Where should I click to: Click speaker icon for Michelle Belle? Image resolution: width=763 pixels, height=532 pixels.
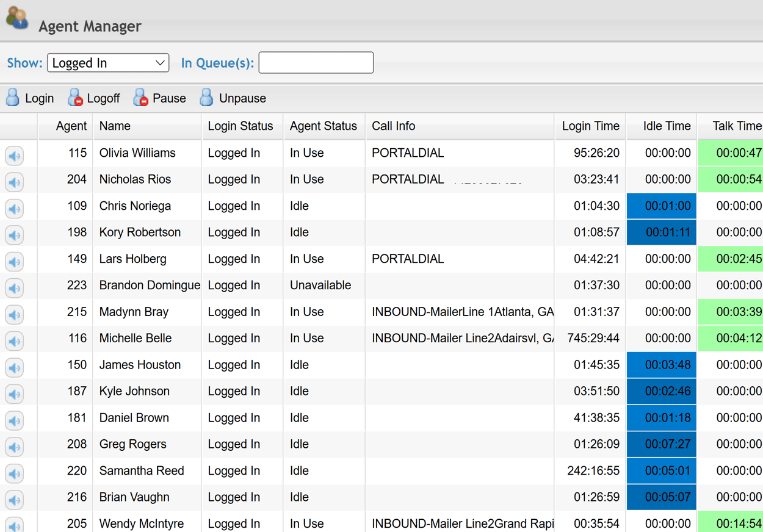click(15, 341)
